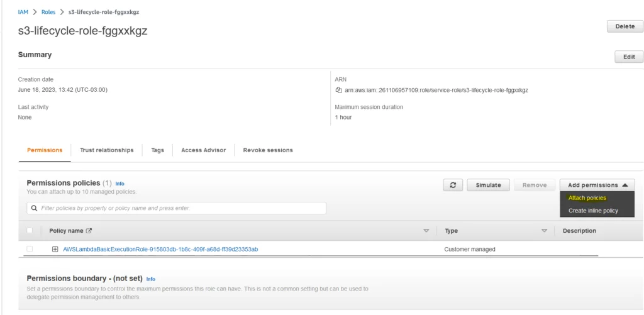Click the role ARN text value
The image size is (644, 315).
436,91
